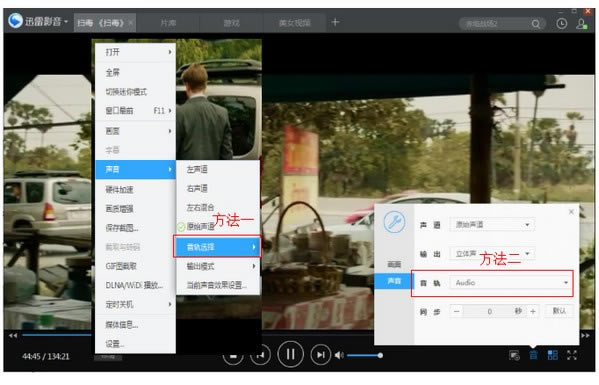The height and width of the screenshot is (385, 599).
Task: Rewind with the double-left arrows
Action: (13, 335)
